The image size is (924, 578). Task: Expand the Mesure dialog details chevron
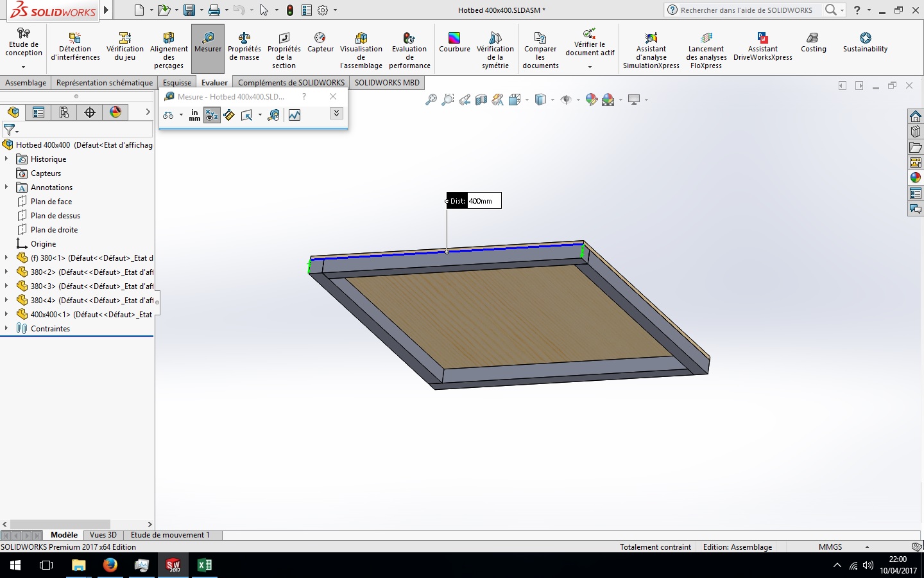pos(336,113)
